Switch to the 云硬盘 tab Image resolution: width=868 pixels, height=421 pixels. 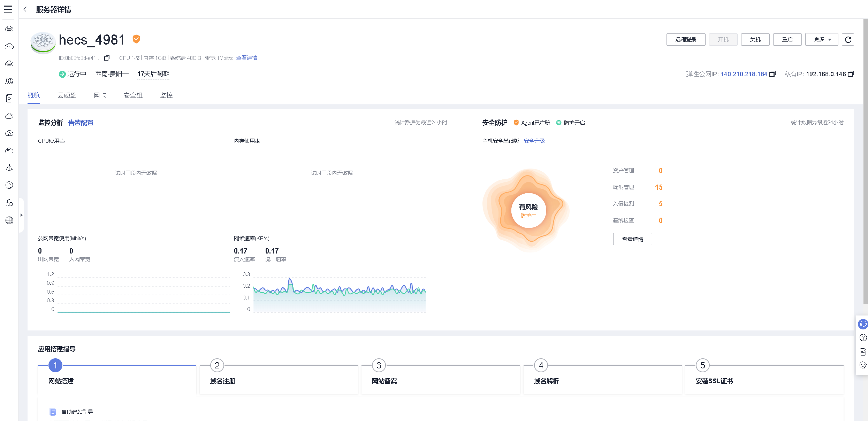(67, 95)
